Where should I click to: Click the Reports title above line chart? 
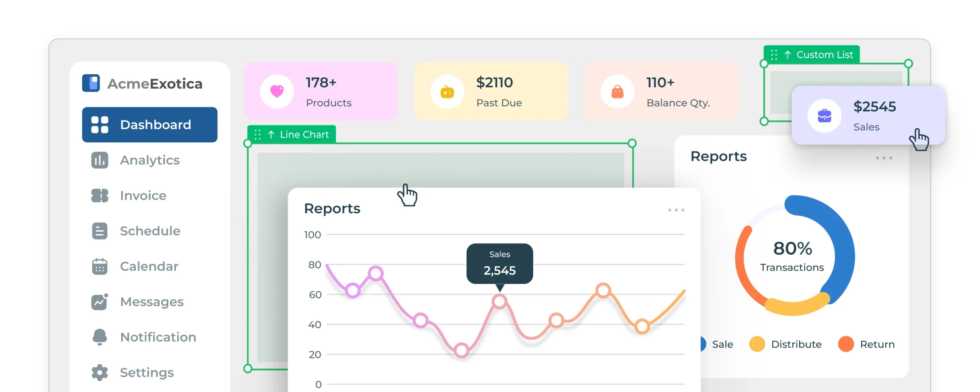point(332,209)
